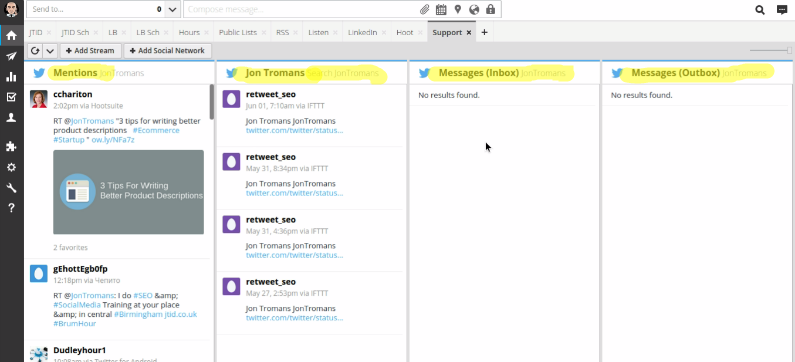Open the Analytics bar chart icon
The height and width of the screenshot is (362, 795).
(x=11, y=77)
